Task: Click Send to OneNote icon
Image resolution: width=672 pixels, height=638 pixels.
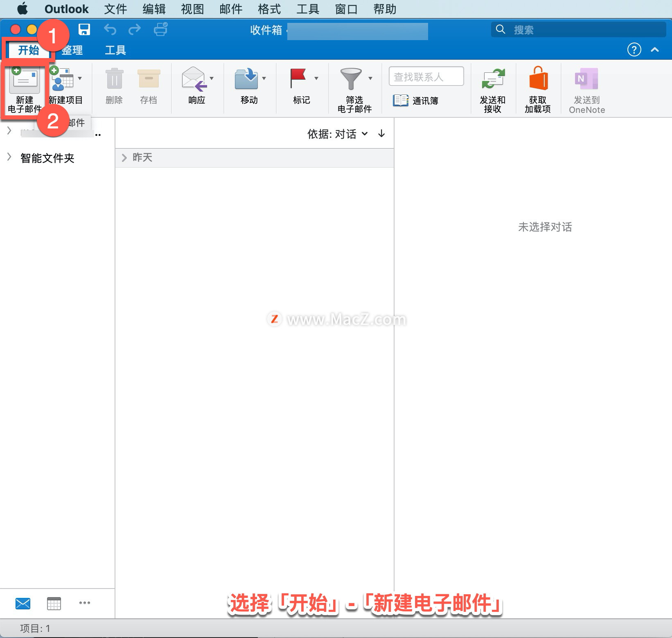Action: [586, 79]
